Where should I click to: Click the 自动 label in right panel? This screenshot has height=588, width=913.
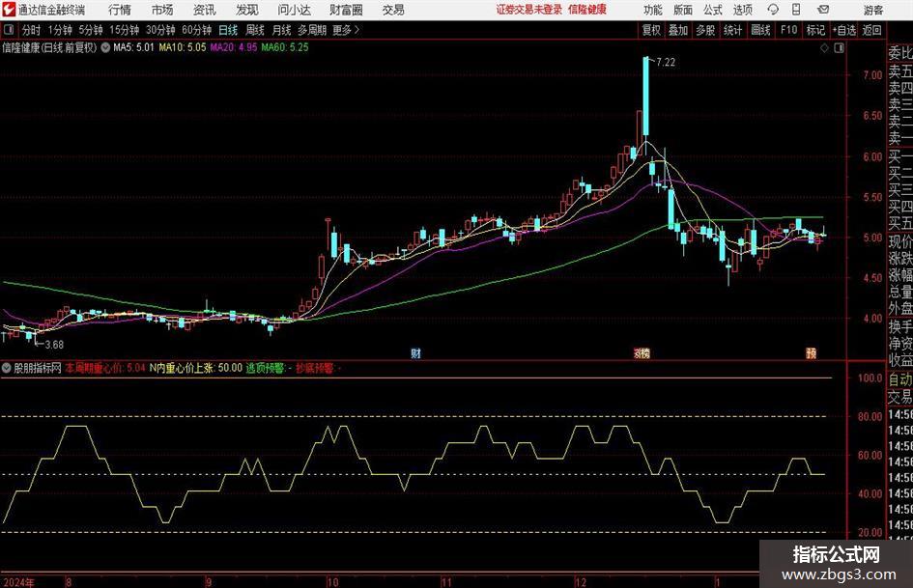900,379
